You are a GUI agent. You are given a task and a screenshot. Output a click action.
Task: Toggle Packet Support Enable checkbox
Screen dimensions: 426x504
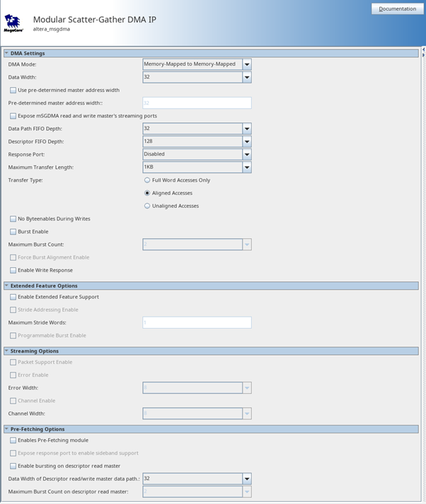point(13,362)
